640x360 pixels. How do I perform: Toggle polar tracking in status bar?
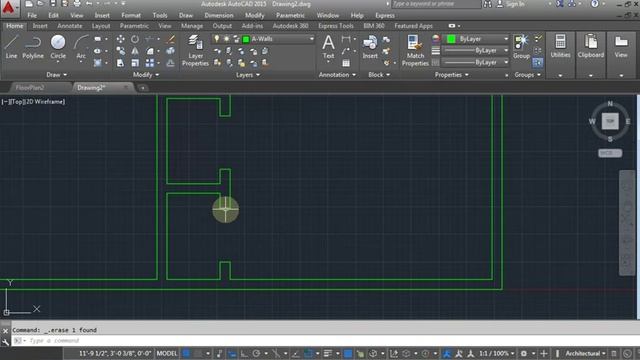pyautogui.click(x=256, y=353)
